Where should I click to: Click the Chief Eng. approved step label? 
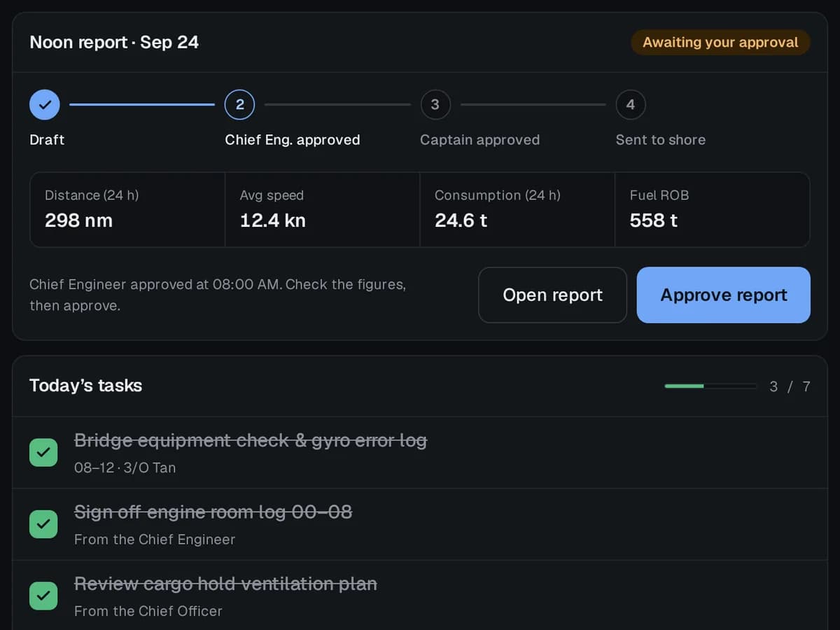(x=293, y=140)
